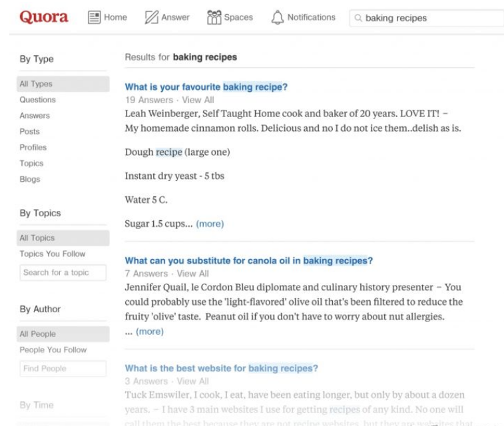Open the Home feed icon
This screenshot has width=504, height=426.
tap(95, 17)
